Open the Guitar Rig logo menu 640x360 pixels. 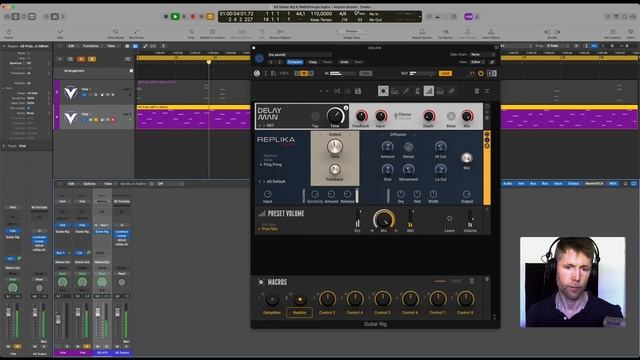tap(257, 73)
